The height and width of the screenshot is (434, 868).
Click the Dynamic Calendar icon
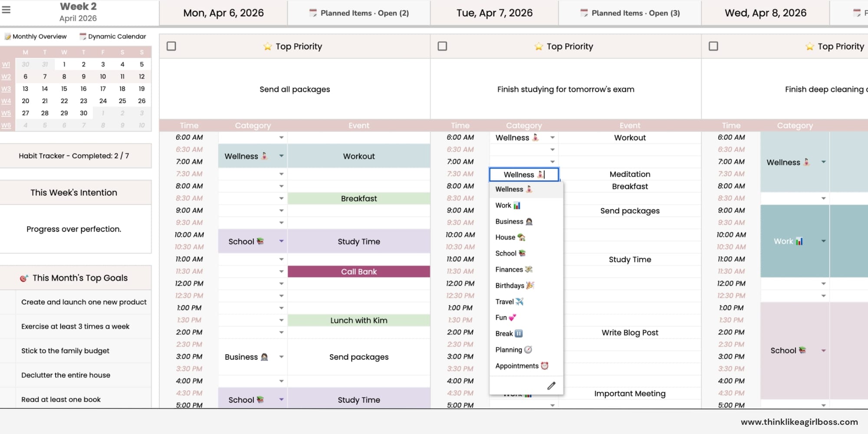pyautogui.click(x=82, y=36)
